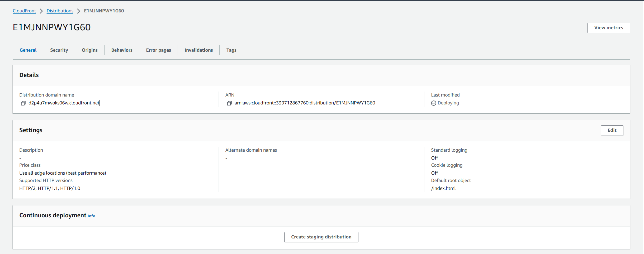Click the E1MJNNPWY1G60 breadcrumb text
The image size is (644, 254).
tap(104, 11)
